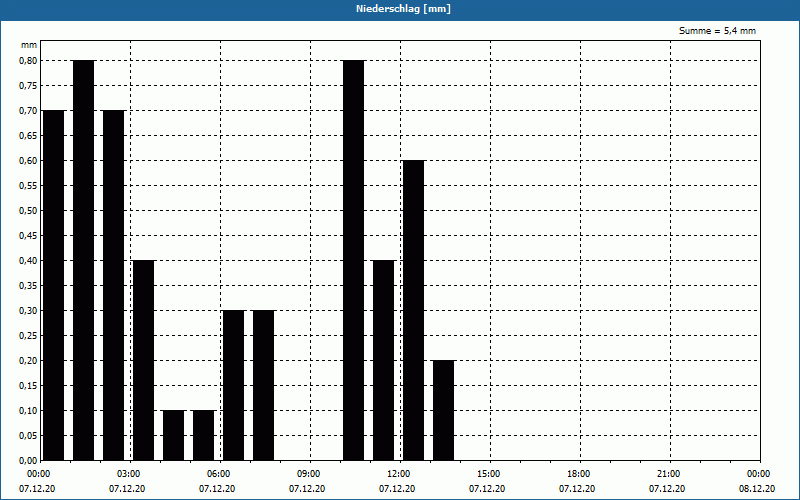The width and height of the screenshot is (800, 500).
Task: Click the 0,30 bar starting at 06:00
Action: pos(234,385)
